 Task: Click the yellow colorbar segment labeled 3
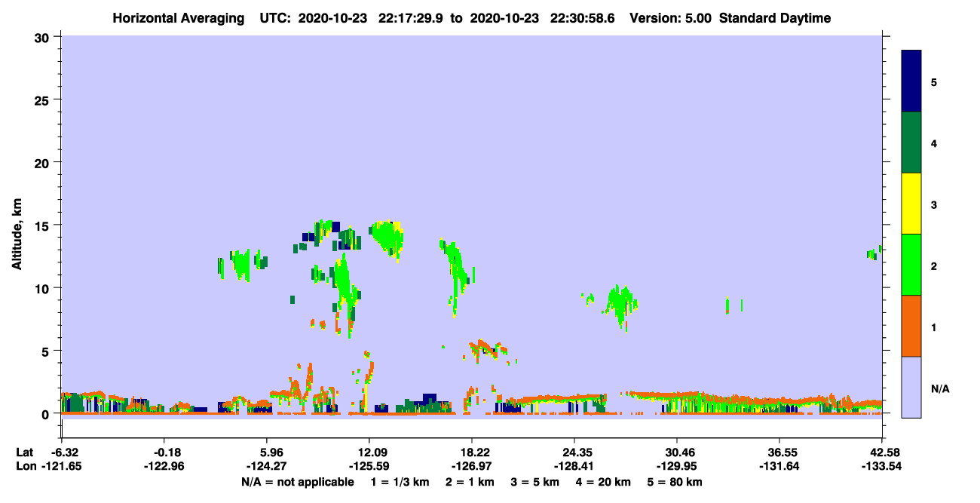[911, 204]
